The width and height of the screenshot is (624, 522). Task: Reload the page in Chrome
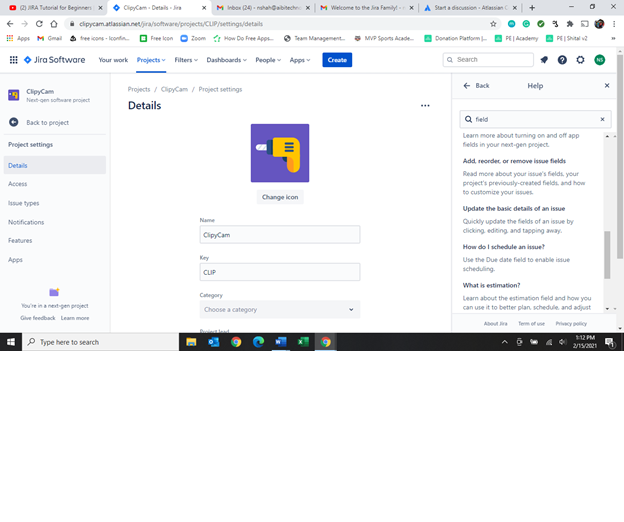click(x=39, y=24)
